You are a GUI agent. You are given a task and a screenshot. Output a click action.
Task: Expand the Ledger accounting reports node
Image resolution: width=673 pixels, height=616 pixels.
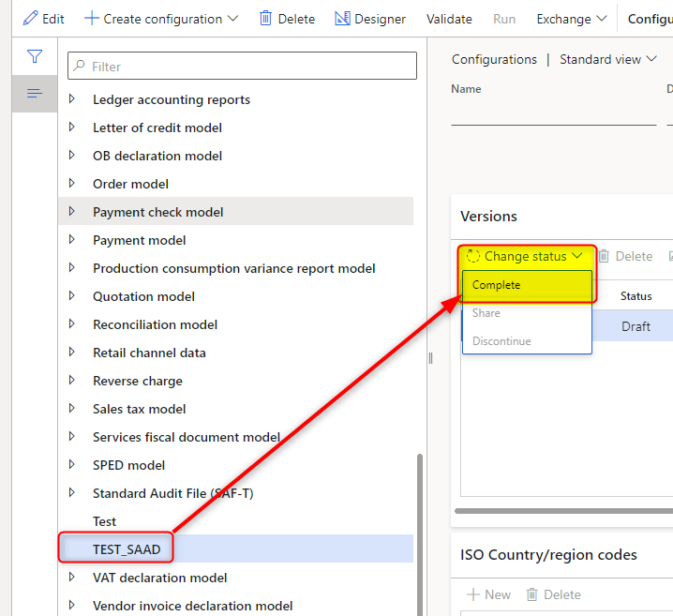pyautogui.click(x=72, y=99)
